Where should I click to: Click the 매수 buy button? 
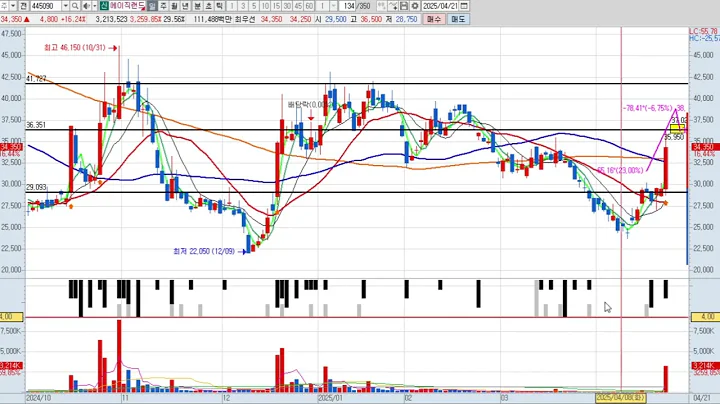point(434,19)
